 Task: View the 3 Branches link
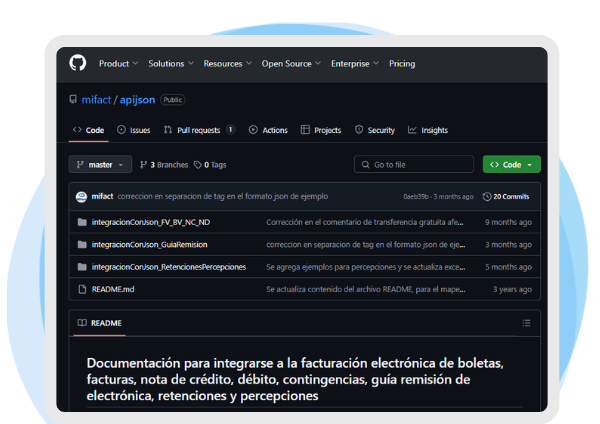(x=164, y=165)
